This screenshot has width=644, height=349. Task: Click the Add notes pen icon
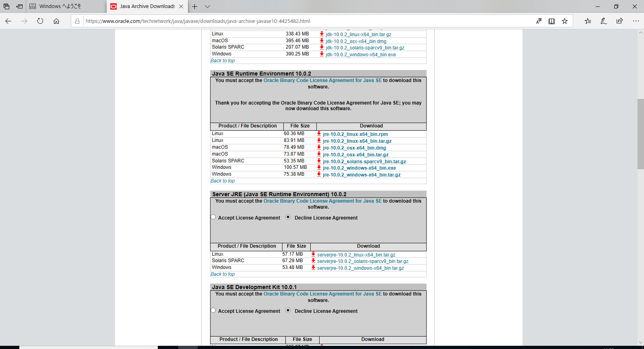[603, 21]
